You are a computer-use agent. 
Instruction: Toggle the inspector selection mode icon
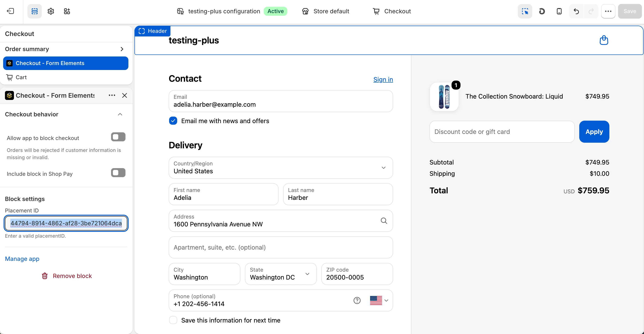point(525,11)
